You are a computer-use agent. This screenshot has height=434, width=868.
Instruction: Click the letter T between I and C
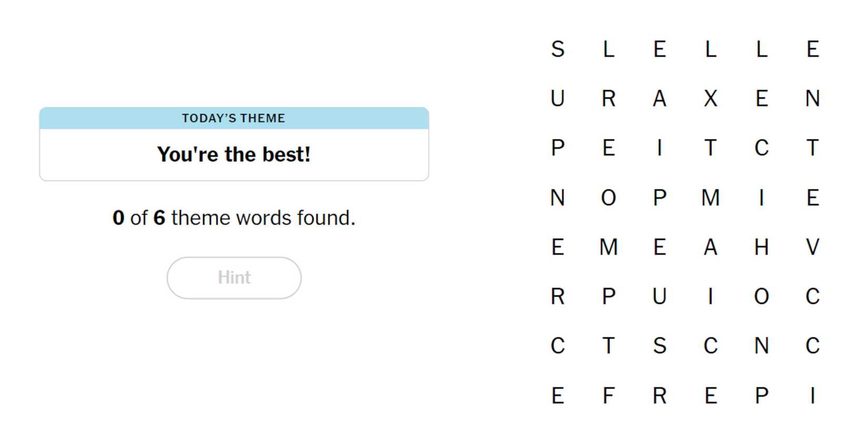pyautogui.click(x=710, y=148)
